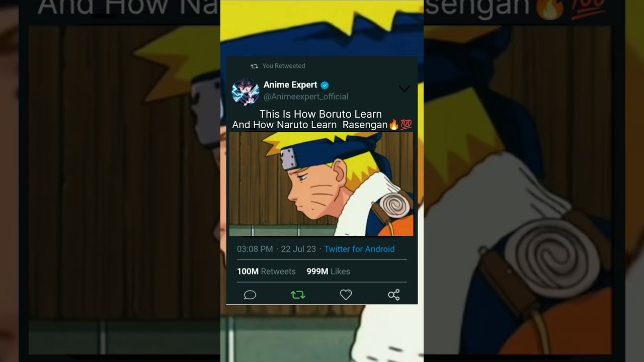The height and width of the screenshot is (362, 644).
Task: Open the share icon menu
Action: tap(394, 295)
